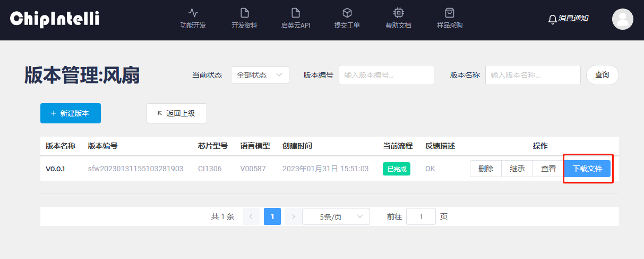Expand the 全部状态 status dropdown
The width and height of the screenshot is (644, 259).
tap(260, 75)
